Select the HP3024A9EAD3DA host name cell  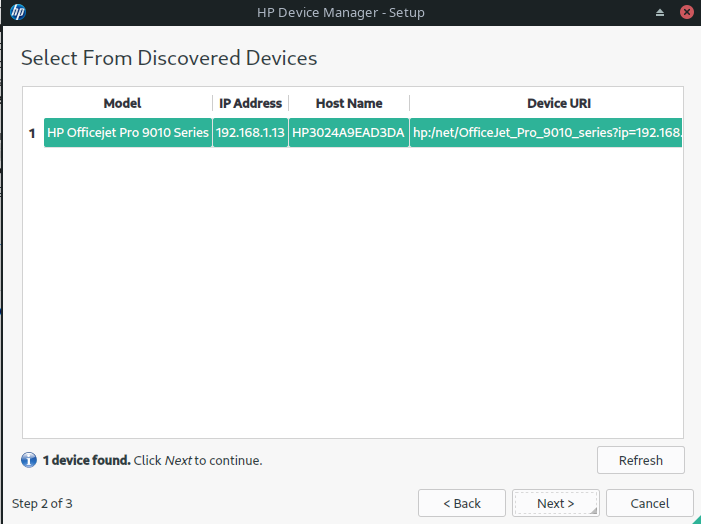[349, 132]
